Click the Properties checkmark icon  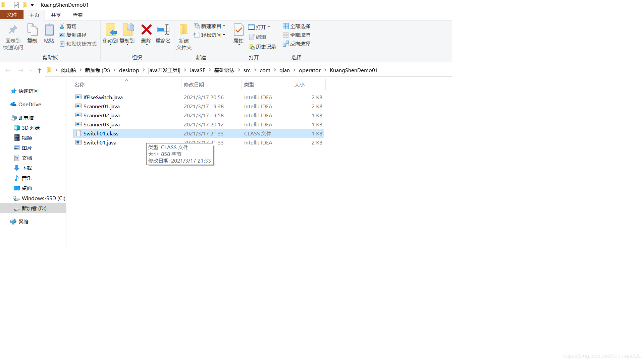(x=238, y=30)
